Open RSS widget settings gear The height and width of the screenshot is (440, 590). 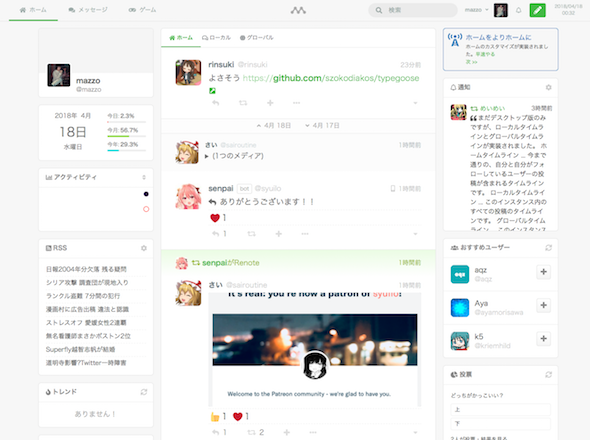click(x=144, y=248)
